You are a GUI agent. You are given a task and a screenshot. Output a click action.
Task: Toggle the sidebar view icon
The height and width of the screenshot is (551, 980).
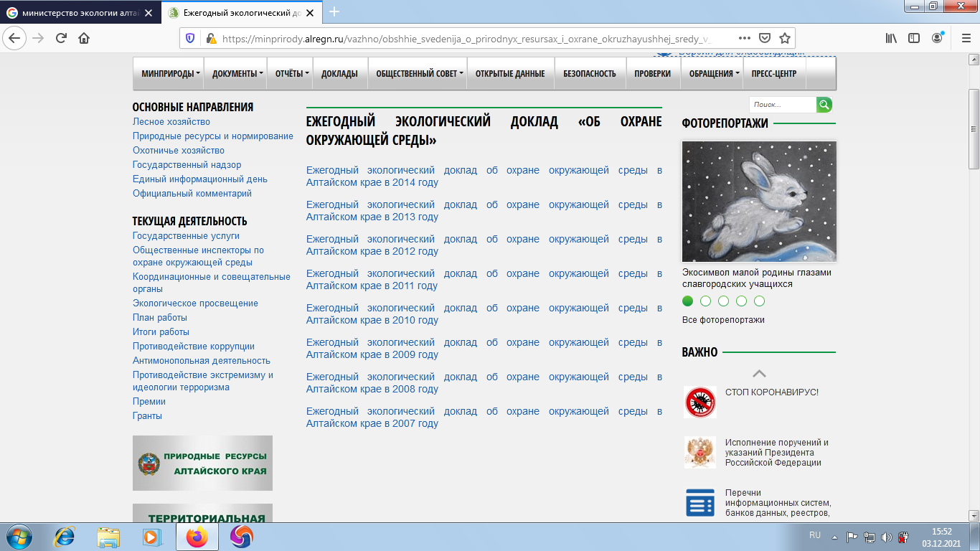coord(914,38)
